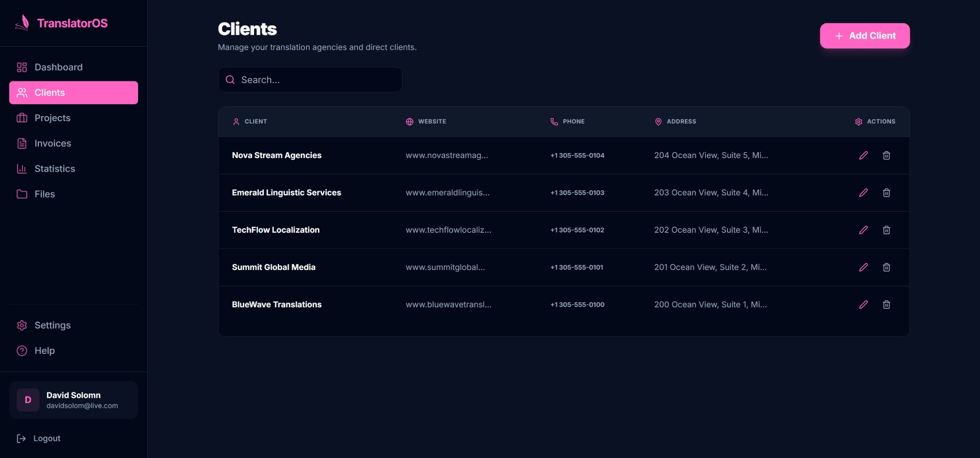
Task: Click the Projects briefcase icon
Action: 22,118
